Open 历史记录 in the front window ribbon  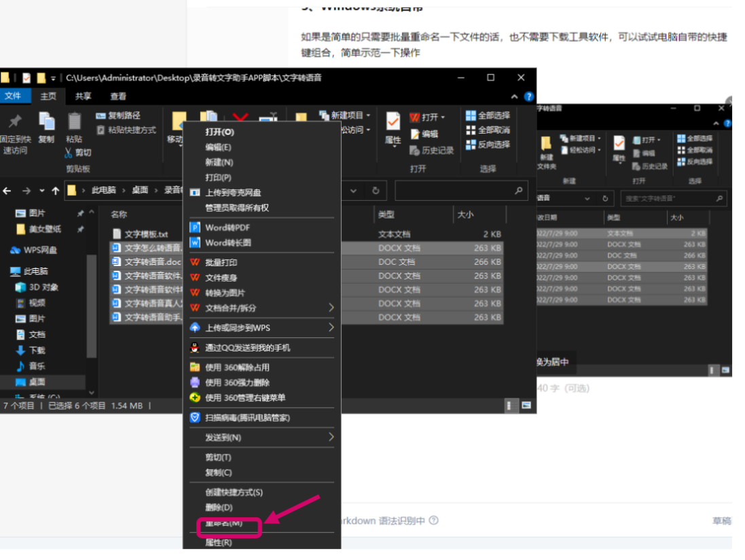click(432, 151)
